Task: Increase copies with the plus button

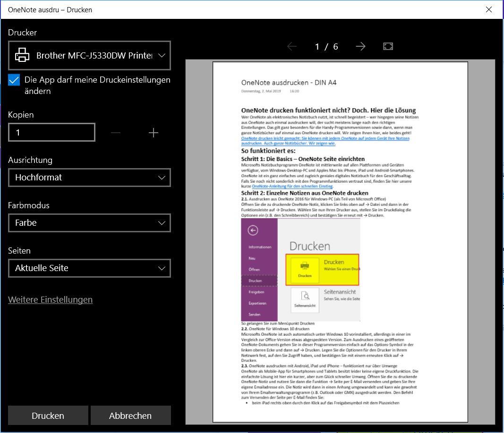Action: click(x=154, y=133)
